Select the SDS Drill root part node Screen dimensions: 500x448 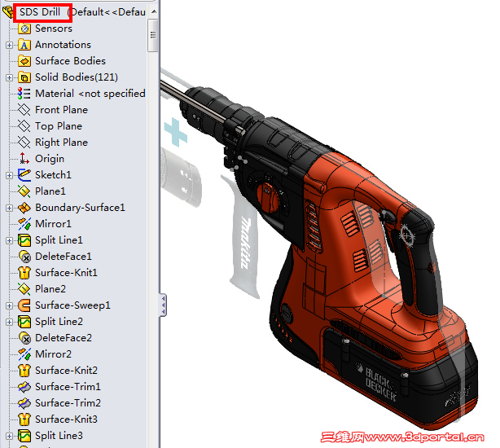[x=40, y=12]
